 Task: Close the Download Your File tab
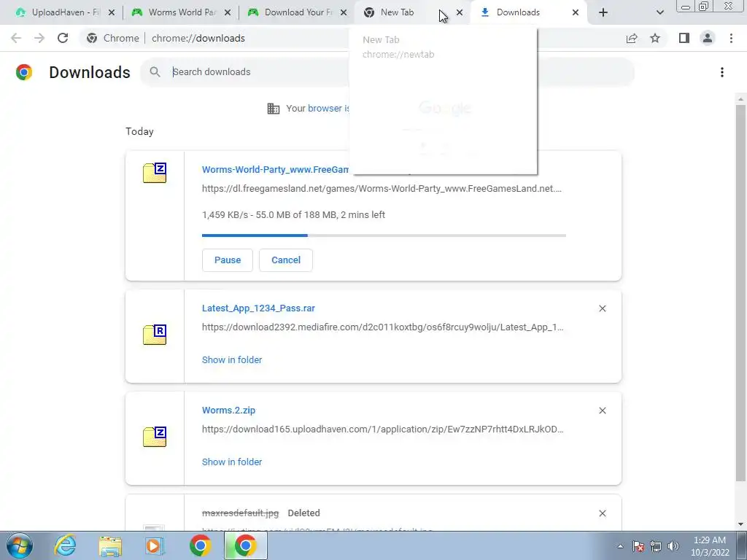point(344,13)
